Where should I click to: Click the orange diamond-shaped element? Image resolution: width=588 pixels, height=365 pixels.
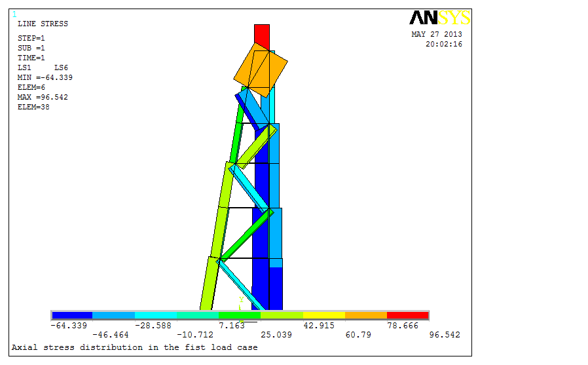point(260,69)
